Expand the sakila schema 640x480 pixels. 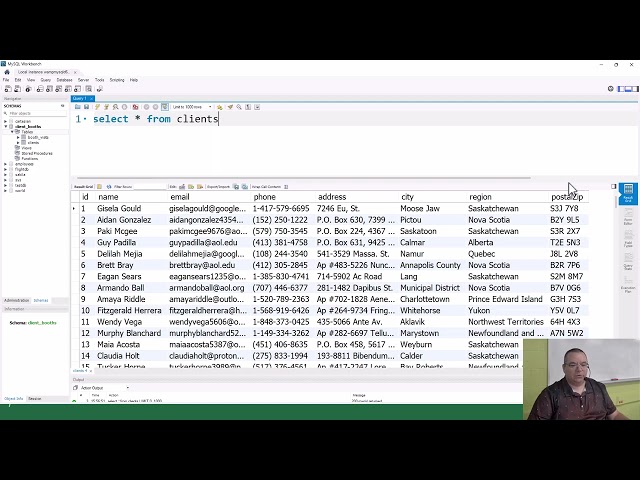[6, 174]
